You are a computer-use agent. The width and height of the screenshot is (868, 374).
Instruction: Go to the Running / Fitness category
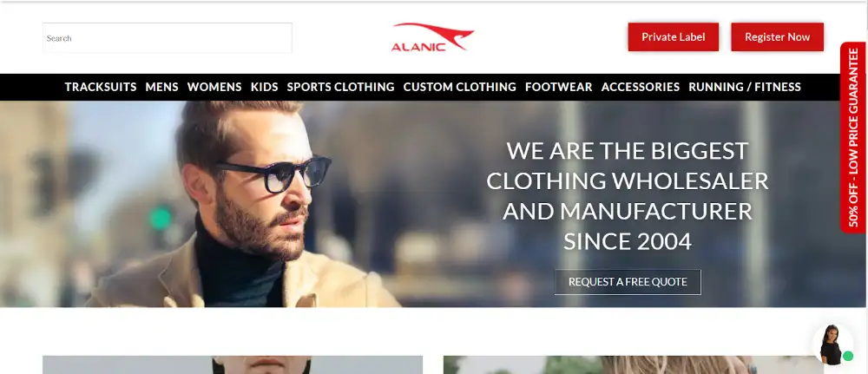point(745,87)
